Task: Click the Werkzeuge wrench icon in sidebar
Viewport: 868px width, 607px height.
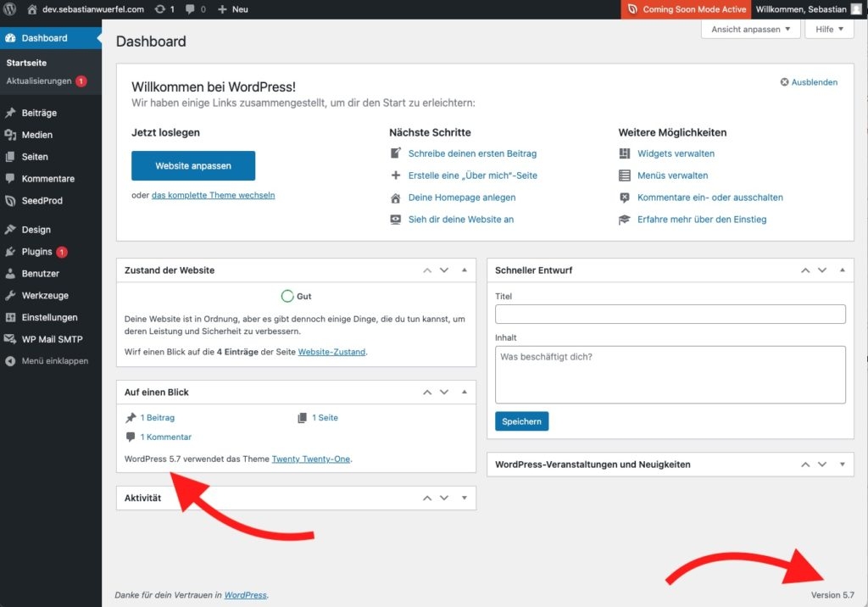Action: click(10, 295)
